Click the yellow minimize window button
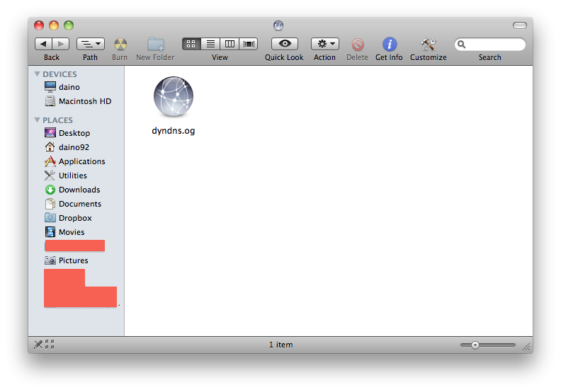The image size is (561, 392). [x=54, y=25]
